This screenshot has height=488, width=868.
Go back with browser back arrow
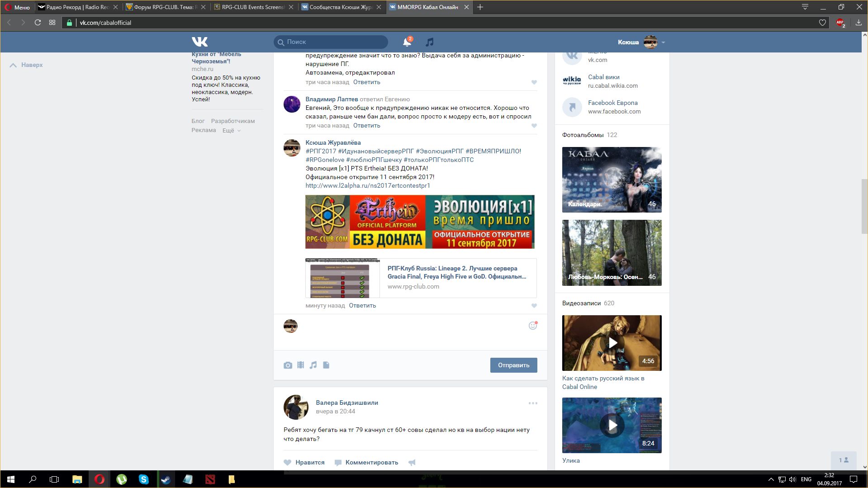[9, 23]
